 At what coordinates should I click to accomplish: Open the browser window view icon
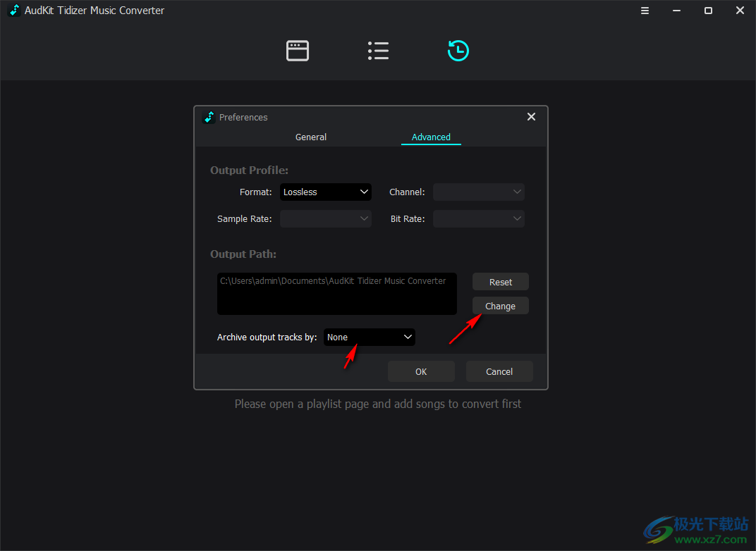click(298, 51)
